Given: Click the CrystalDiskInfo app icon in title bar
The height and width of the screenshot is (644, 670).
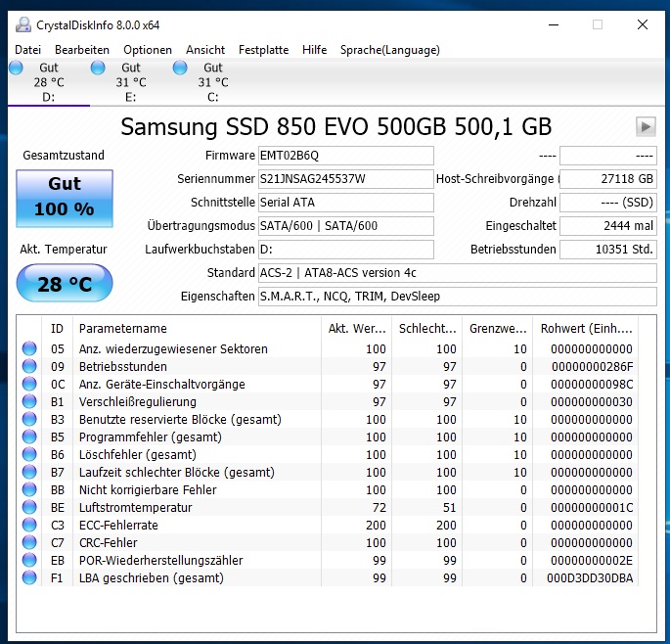Looking at the screenshot, I should 23,24.
